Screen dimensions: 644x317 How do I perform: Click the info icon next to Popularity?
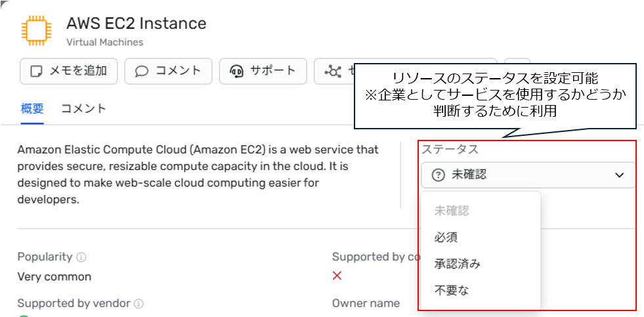point(81,257)
